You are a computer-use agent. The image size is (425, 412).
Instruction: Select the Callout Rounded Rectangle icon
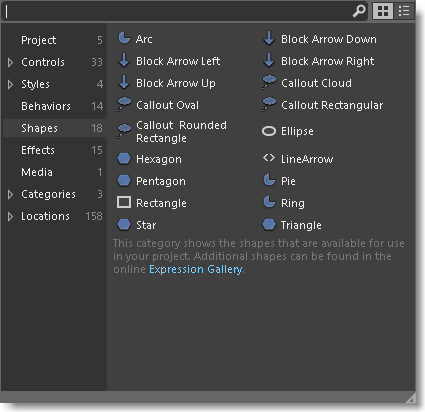point(124,131)
